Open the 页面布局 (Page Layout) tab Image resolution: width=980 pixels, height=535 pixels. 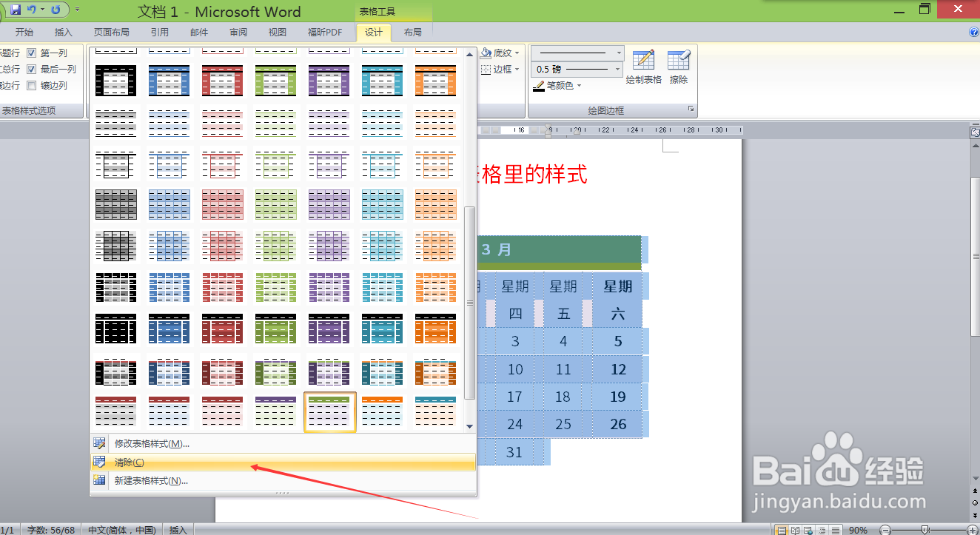[x=111, y=33]
